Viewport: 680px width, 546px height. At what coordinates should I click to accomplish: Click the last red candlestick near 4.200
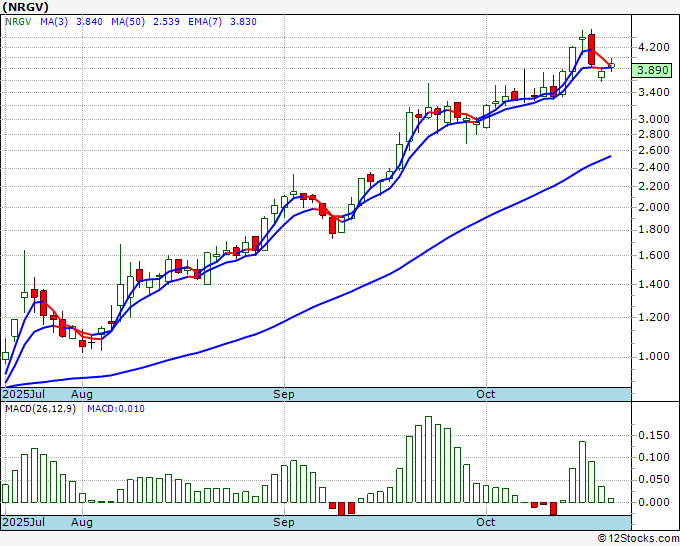[x=592, y=49]
